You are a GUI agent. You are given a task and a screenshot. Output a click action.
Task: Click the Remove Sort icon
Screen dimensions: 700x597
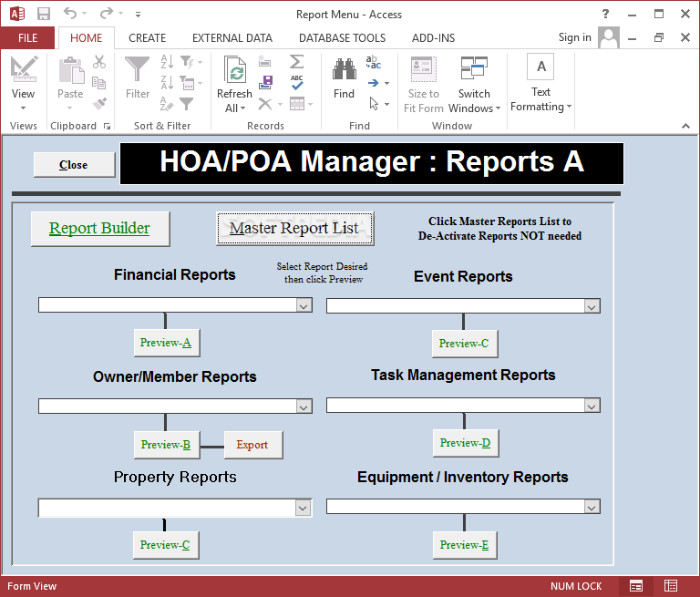167,104
